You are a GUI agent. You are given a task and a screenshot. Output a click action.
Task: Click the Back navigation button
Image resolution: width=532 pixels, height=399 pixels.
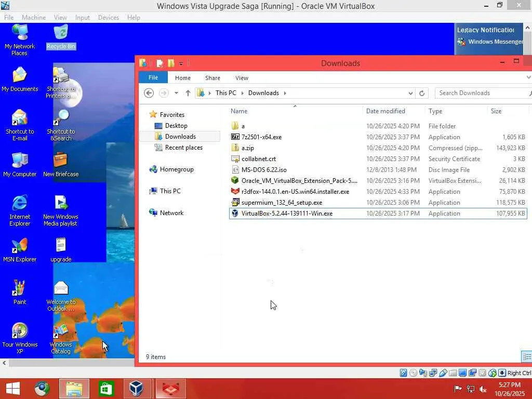coord(149,93)
